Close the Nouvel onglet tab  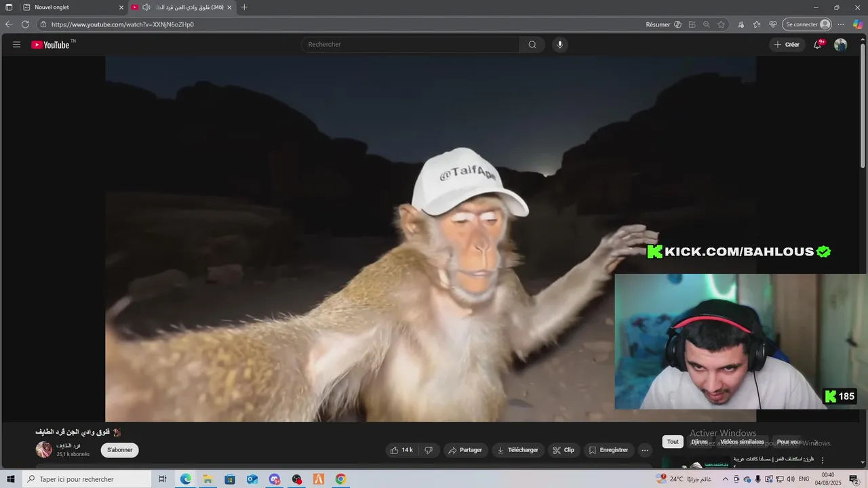[x=121, y=7]
